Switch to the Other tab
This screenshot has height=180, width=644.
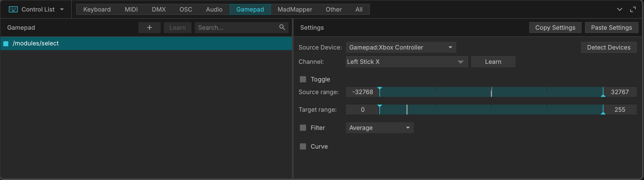point(334,9)
